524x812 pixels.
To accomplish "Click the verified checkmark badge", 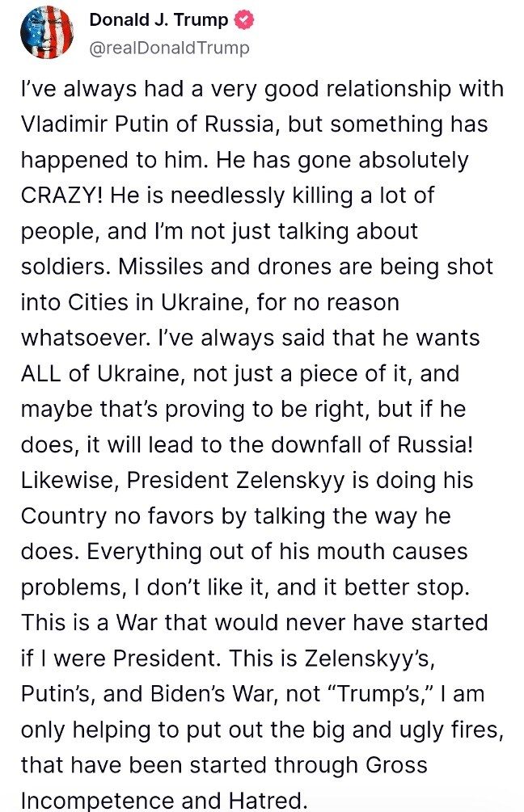I will 244,19.
